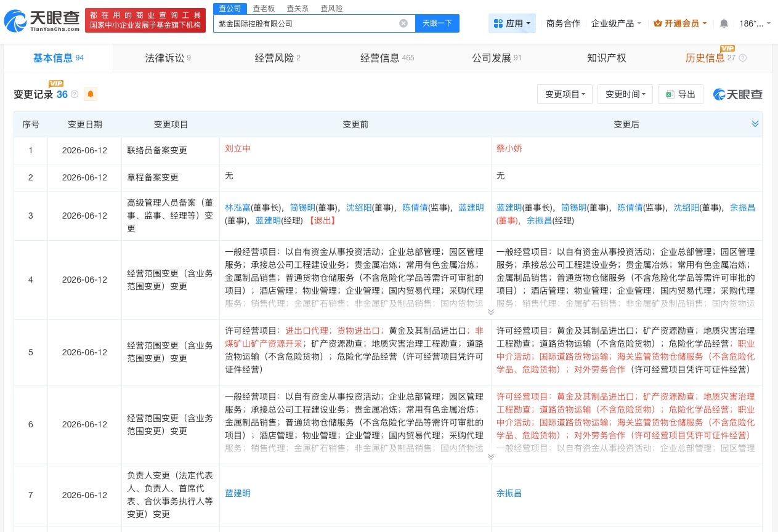Open the 经营信息 tab
The width and height of the screenshot is (778, 532).
[387, 58]
